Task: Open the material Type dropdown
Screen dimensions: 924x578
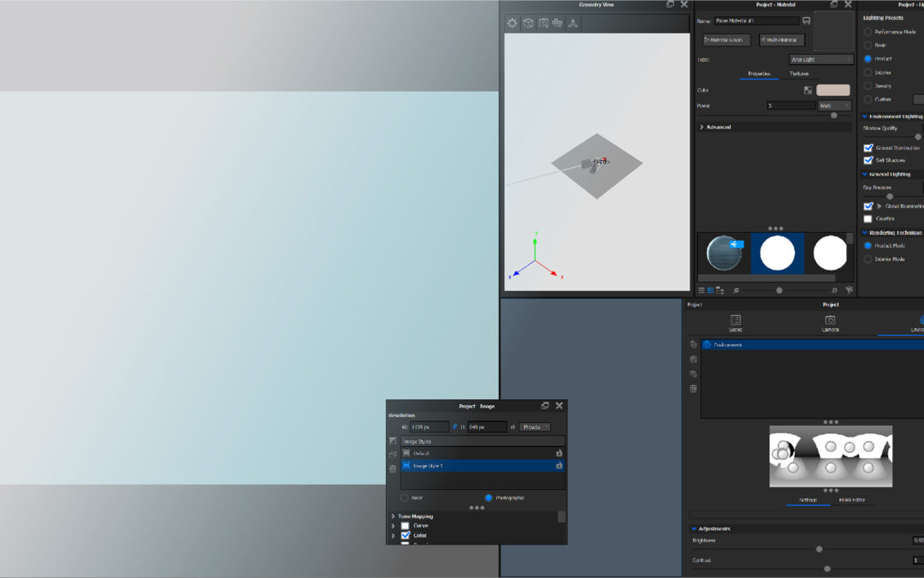Action: pos(820,60)
